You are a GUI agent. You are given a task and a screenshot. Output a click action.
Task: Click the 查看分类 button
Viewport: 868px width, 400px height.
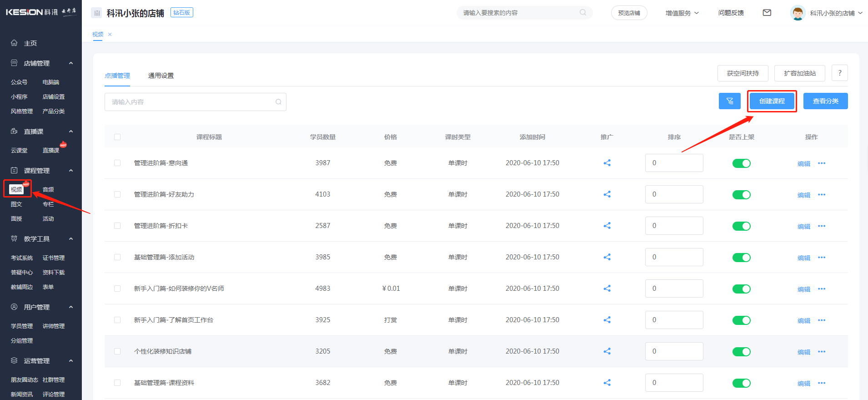tap(825, 101)
